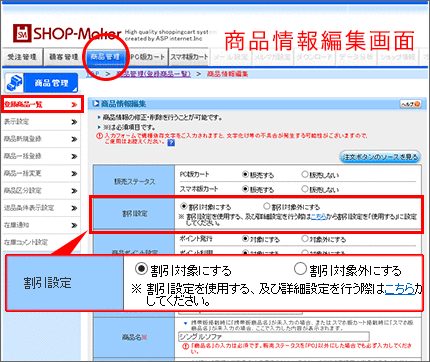Switch to the 受注管理 tab
The width and height of the screenshot is (430, 362).
click(22, 57)
